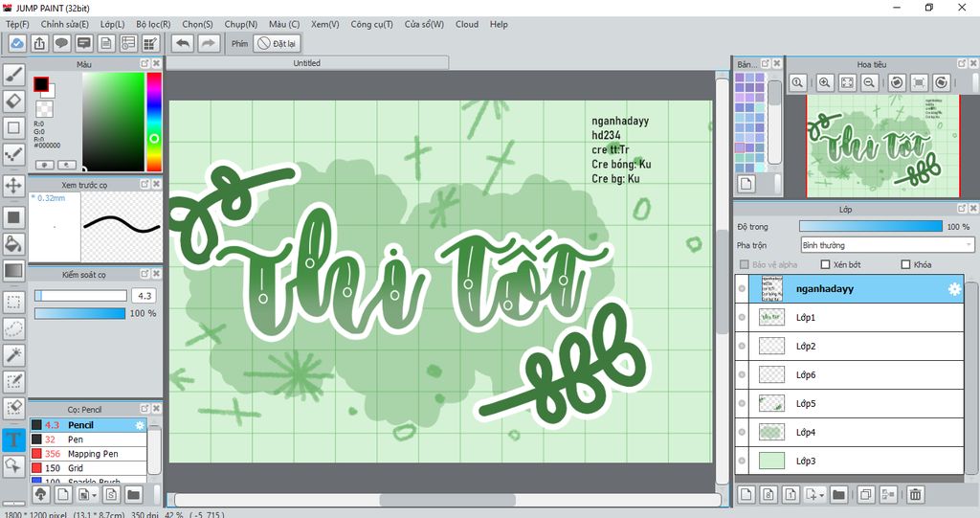Screen dimensions: 980x518
Task: Click the horizontal canvas scrollbar
Action: 448,501
